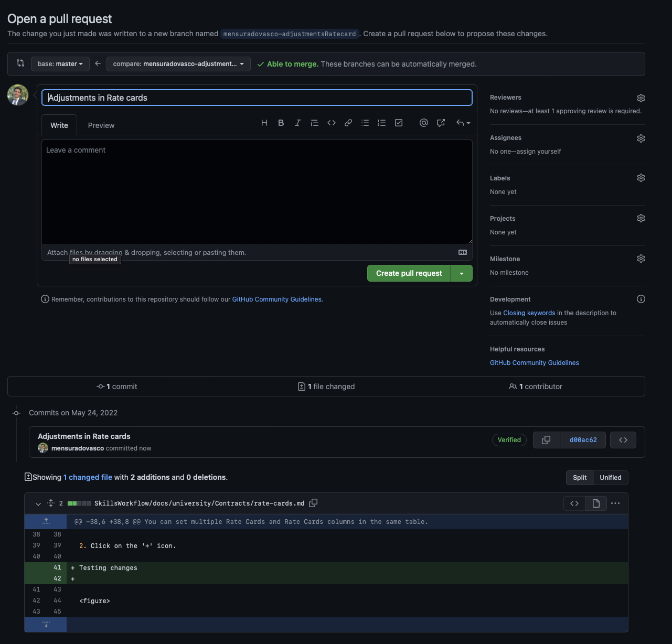Click the mention (@) icon
The height and width of the screenshot is (644, 672).
click(424, 123)
